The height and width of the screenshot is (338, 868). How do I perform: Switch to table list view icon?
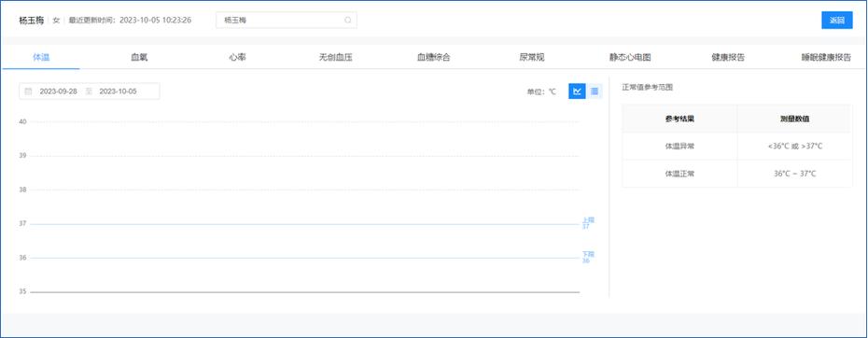pos(594,92)
